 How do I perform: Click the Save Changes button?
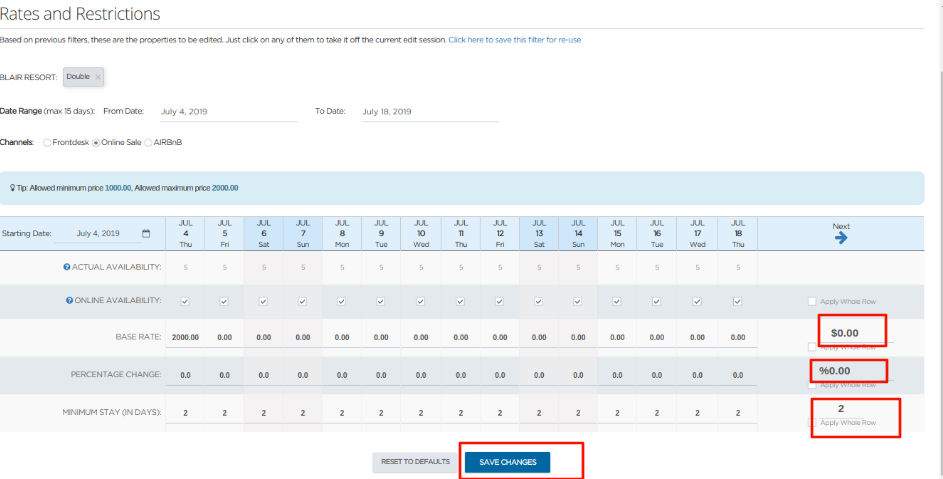(x=507, y=462)
